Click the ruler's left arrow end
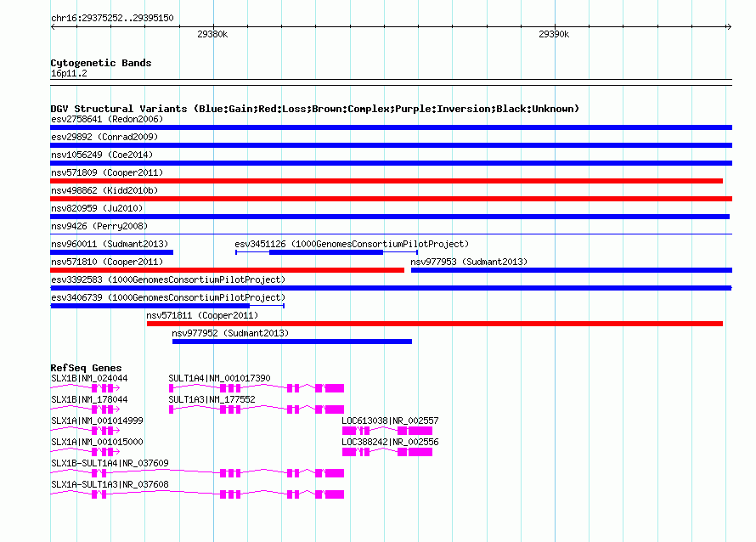This screenshot has width=756, height=542. [x=53, y=26]
